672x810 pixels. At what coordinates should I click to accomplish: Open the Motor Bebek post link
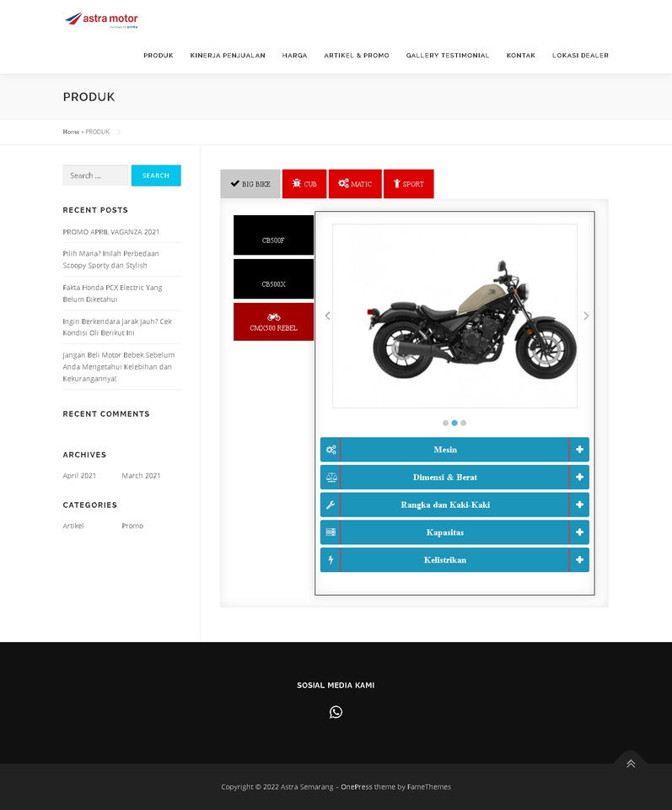(119, 367)
